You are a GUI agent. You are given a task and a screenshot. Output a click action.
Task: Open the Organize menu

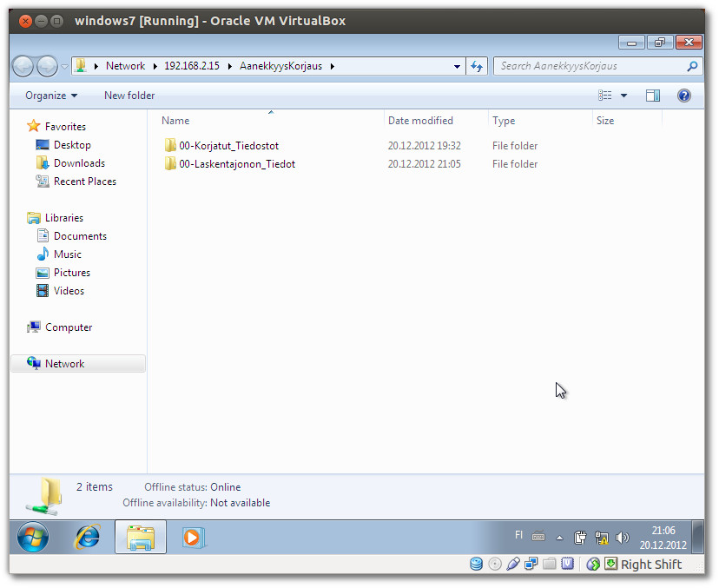51,96
